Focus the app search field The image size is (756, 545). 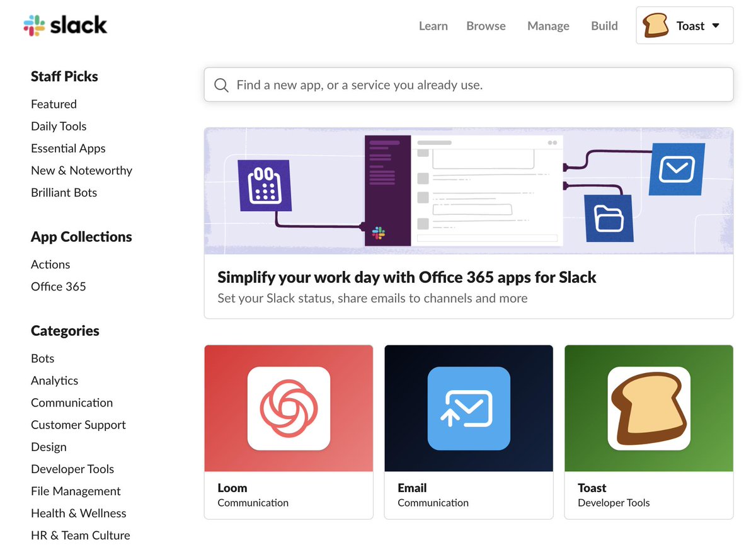[x=469, y=84]
